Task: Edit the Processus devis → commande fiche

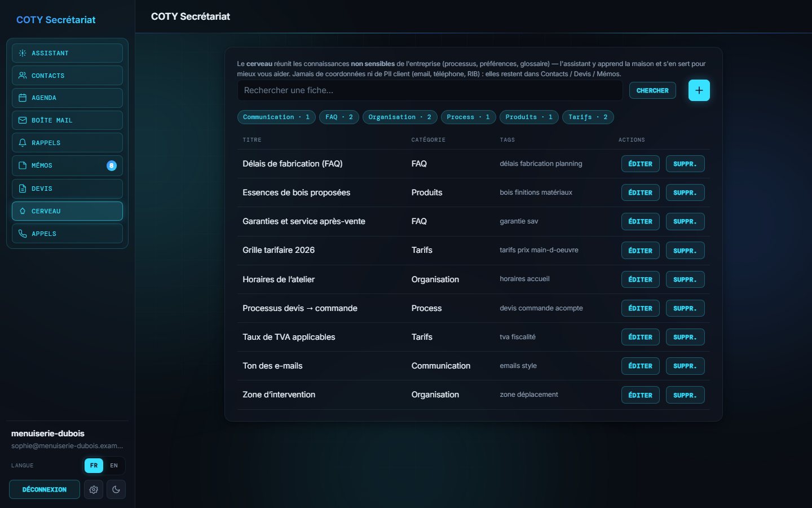Action: point(641,308)
